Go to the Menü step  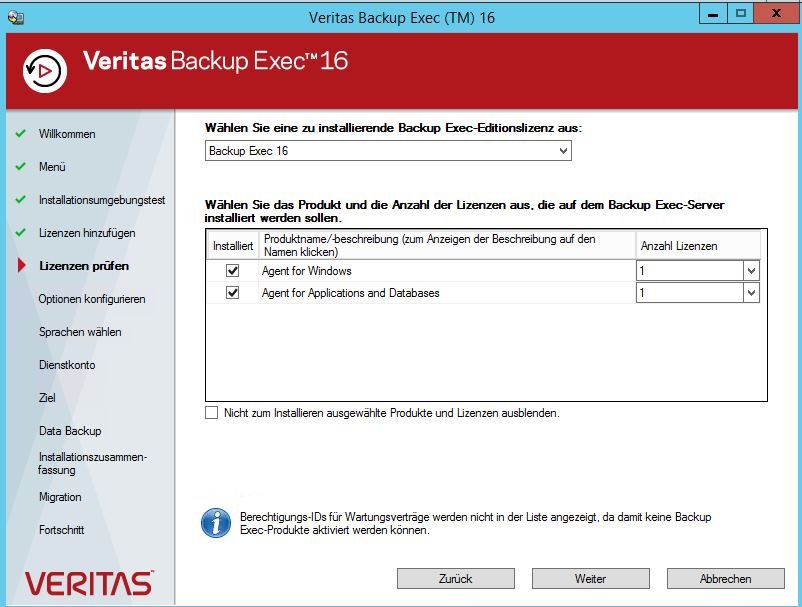click(x=52, y=167)
